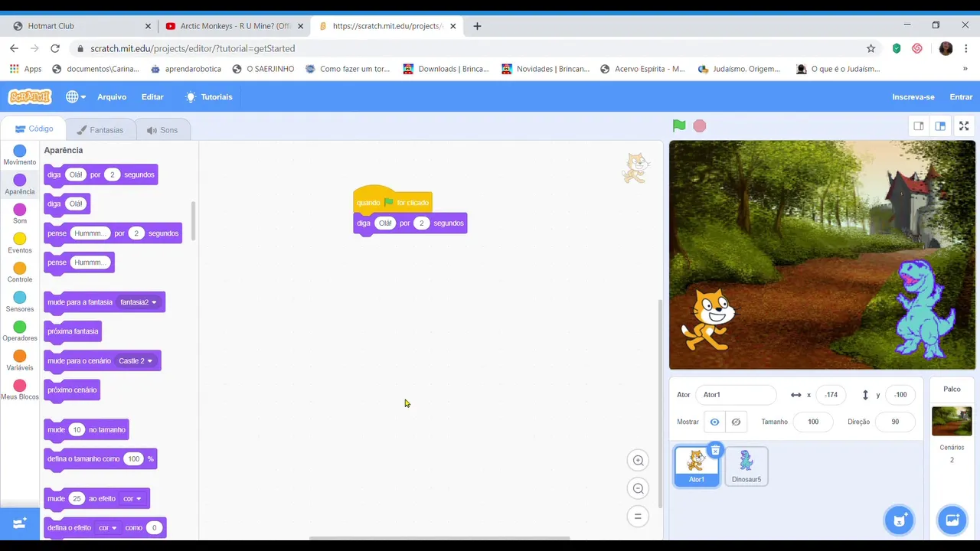Click the x position field
Screen dimensions: 980x551
tap(831, 395)
